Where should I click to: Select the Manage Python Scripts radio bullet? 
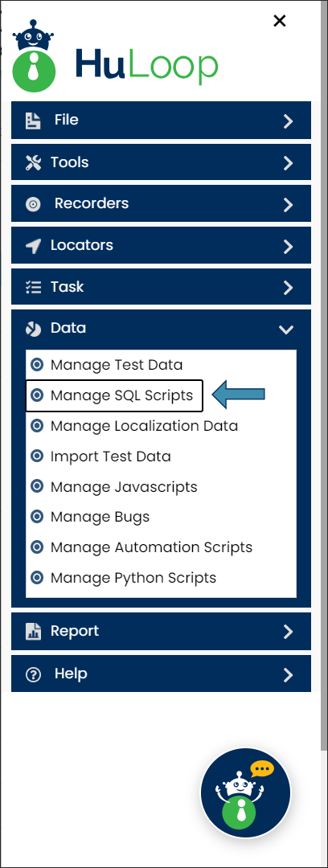point(37,578)
